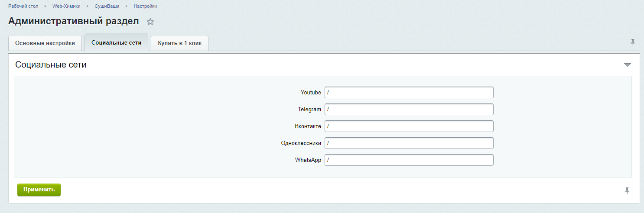Focus the Youtube input field

[x=409, y=93]
